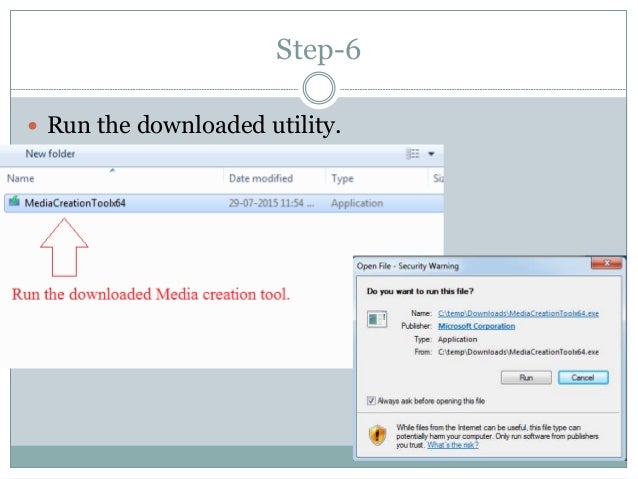The image size is (638, 479).
Task: Sort by the Name column header
Action: click(20, 178)
